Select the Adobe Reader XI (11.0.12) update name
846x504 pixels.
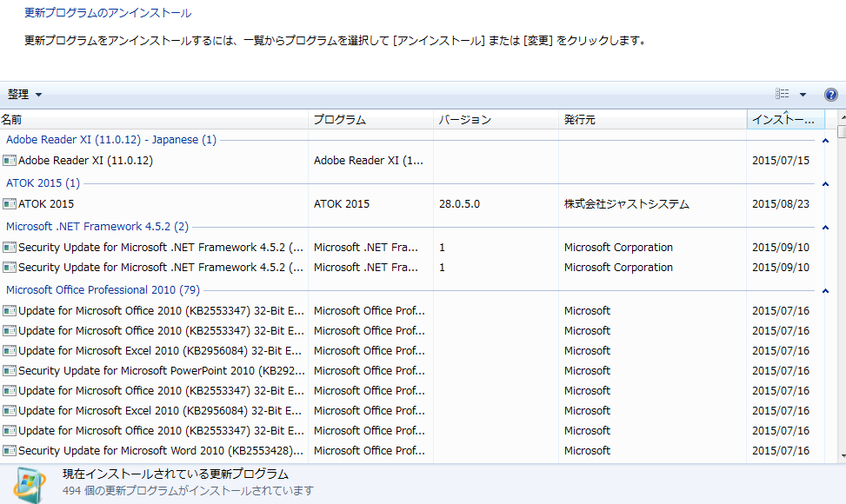pyautogui.click(x=86, y=161)
